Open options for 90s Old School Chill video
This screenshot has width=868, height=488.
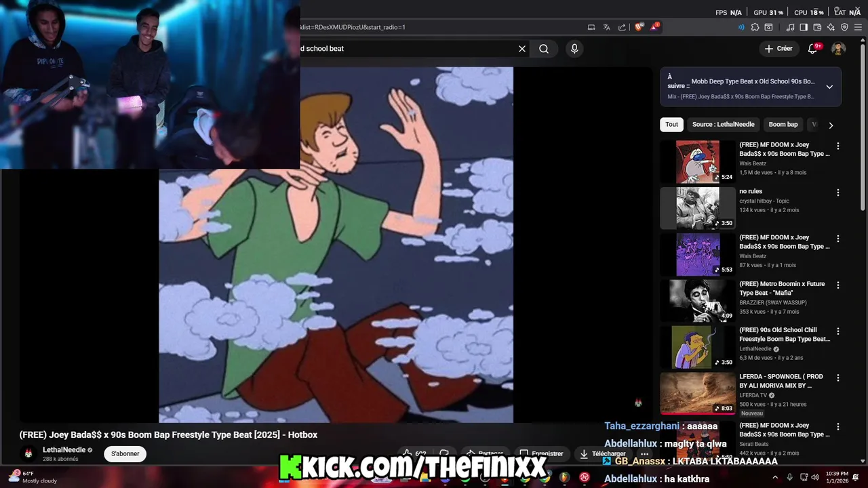point(838,331)
